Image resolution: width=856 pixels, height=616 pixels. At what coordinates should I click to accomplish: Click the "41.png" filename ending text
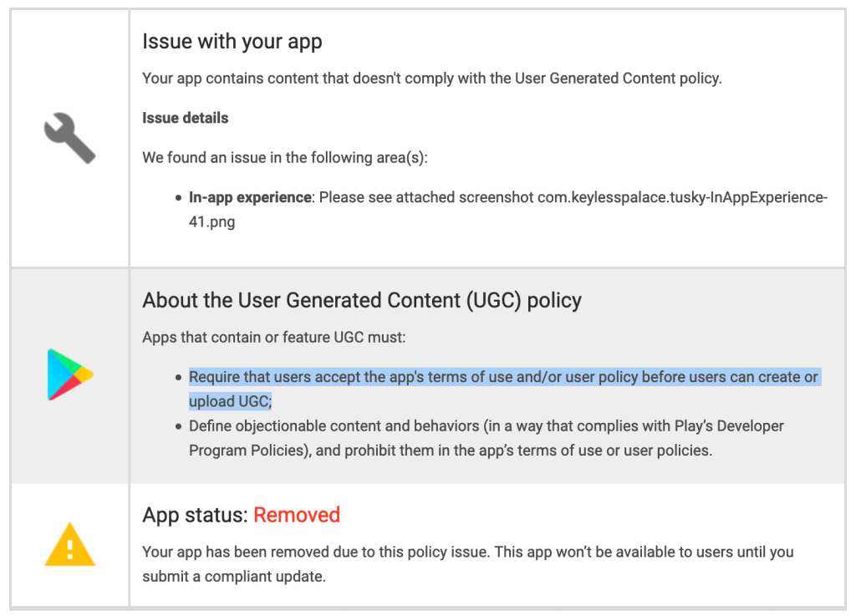click(211, 222)
